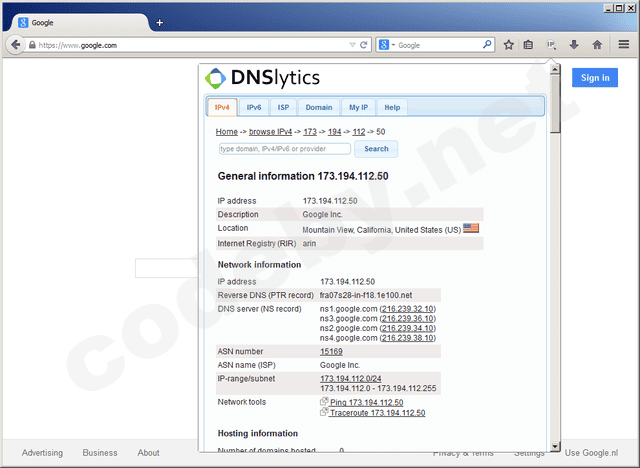This screenshot has height=468, width=640.
Task: Open the URL bar history dropdown arrow
Action: pyautogui.click(x=352, y=45)
